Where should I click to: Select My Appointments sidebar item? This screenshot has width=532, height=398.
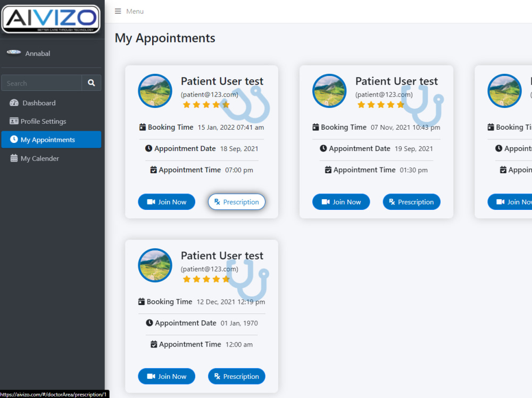coord(51,140)
